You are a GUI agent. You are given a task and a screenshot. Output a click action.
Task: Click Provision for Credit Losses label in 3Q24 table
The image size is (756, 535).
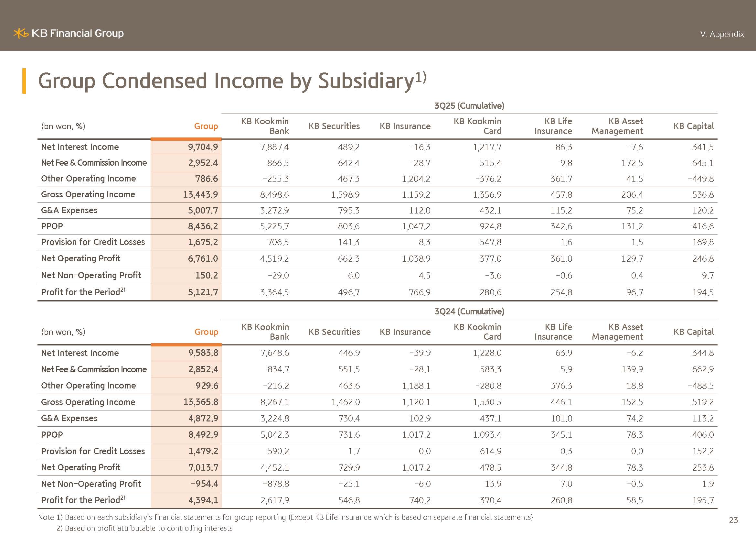click(x=93, y=451)
